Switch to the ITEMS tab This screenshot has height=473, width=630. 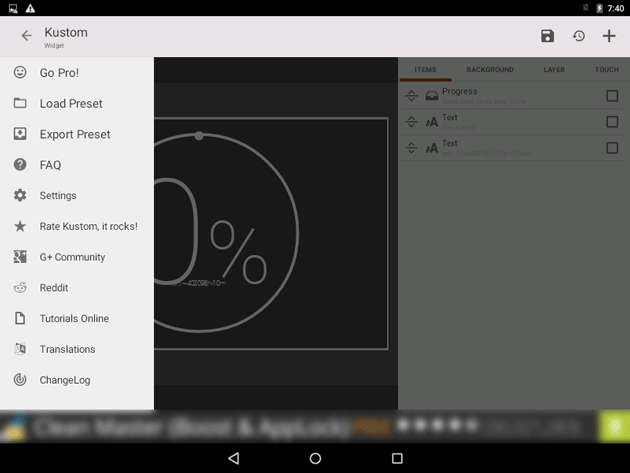point(425,70)
